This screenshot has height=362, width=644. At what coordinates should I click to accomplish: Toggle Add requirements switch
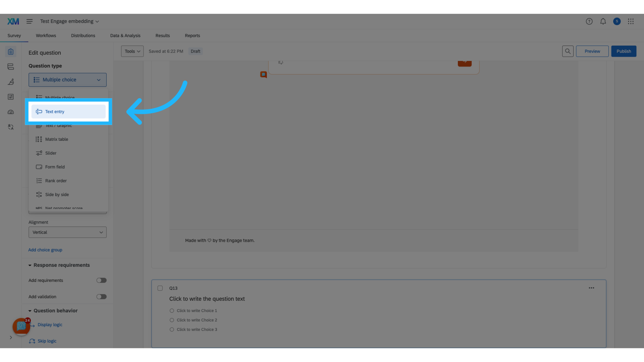click(x=101, y=281)
